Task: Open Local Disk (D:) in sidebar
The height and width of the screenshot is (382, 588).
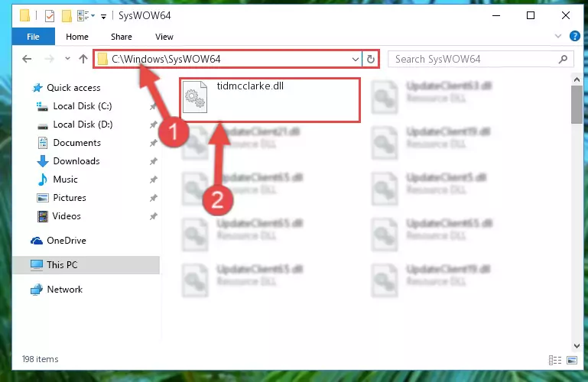Action: click(x=83, y=125)
